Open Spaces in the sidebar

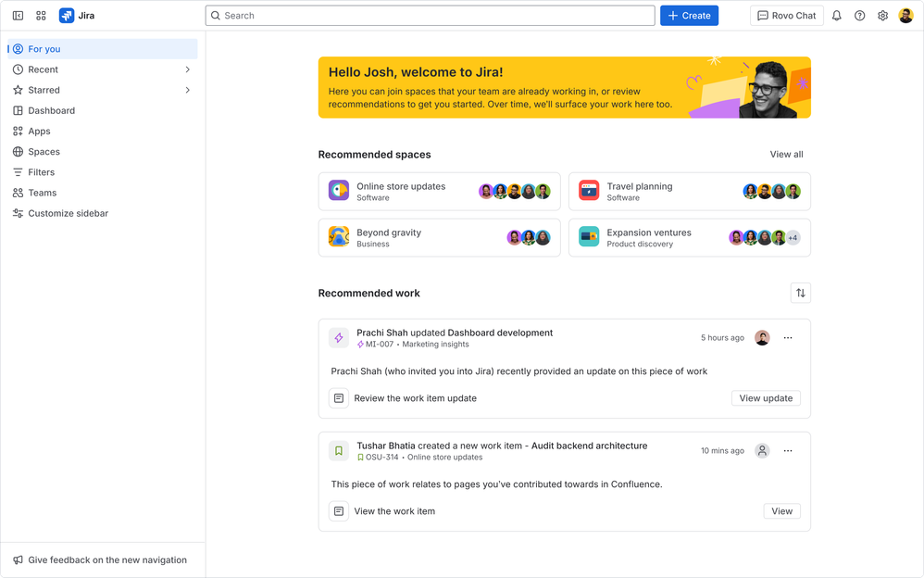(103, 152)
